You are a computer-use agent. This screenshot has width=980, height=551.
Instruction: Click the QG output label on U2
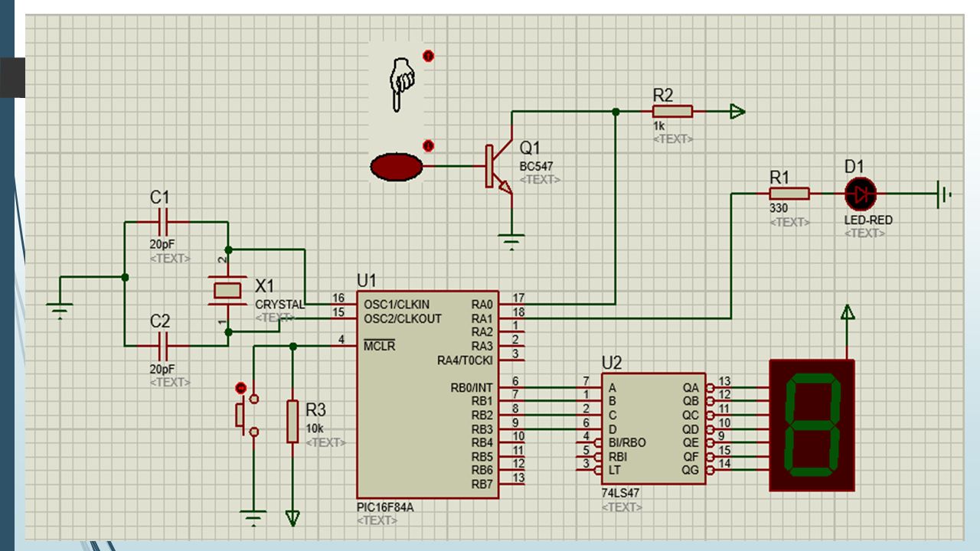[x=691, y=470]
